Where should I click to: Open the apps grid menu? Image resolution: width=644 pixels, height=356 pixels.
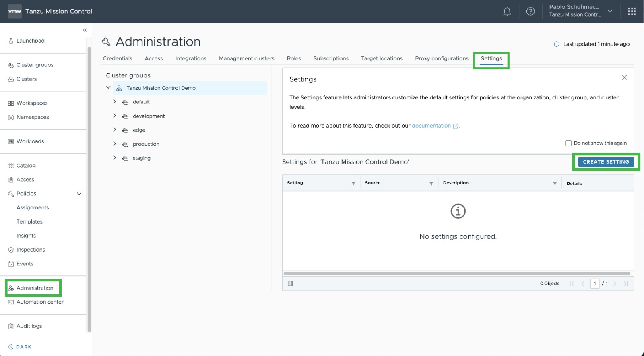[632, 12]
